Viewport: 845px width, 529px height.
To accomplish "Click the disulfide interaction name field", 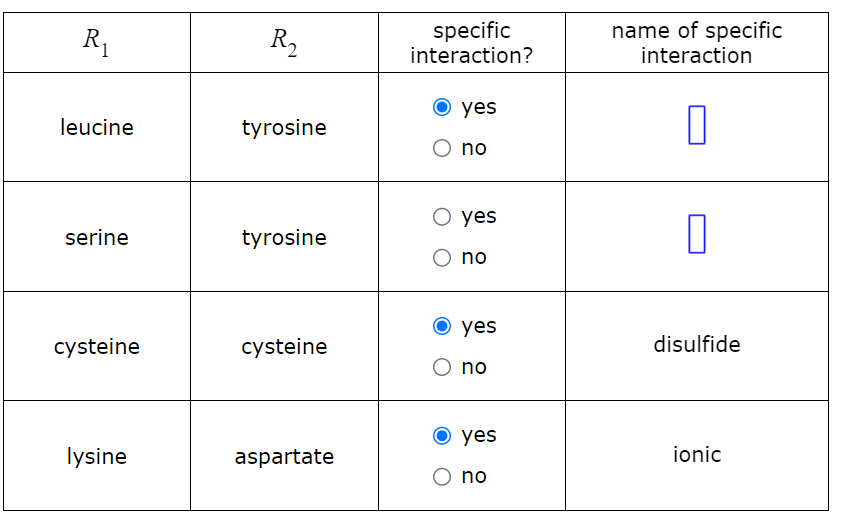I will pyautogui.click(x=697, y=344).
